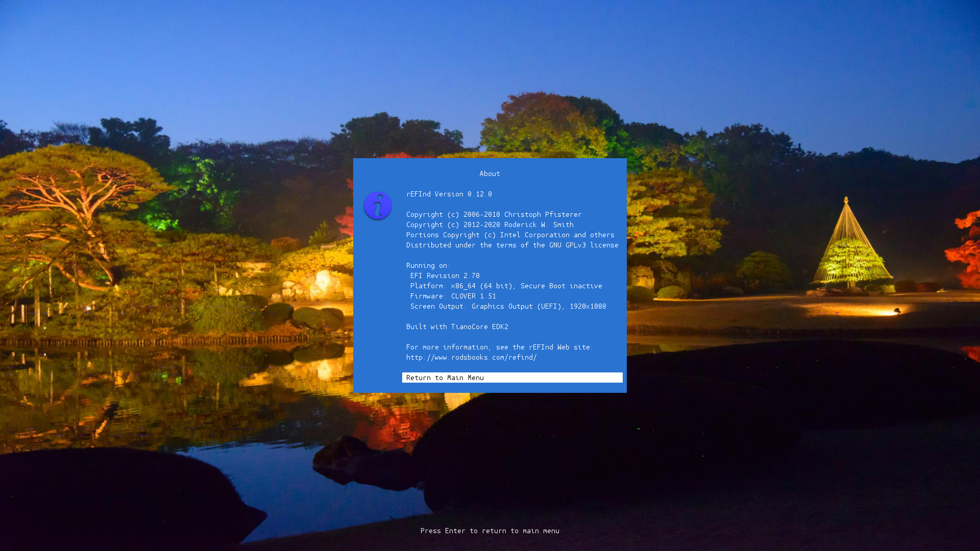The width and height of the screenshot is (980, 551).
Task: Click the 'For more information' line
Action: pos(500,347)
